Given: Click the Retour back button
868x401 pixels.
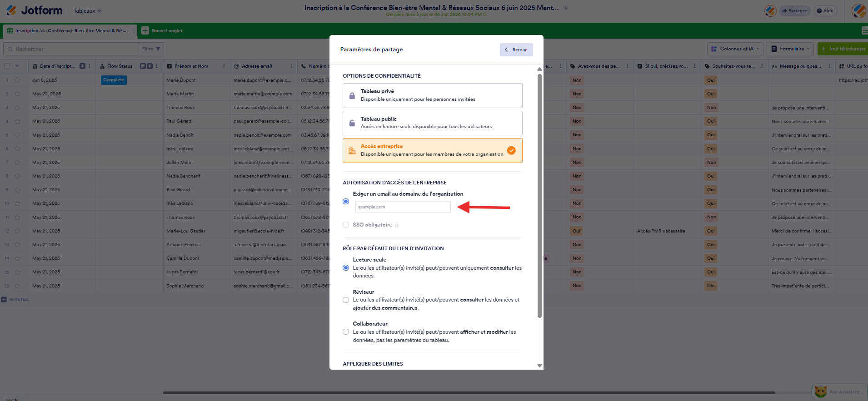Looking at the screenshot, I should pyautogui.click(x=516, y=50).
